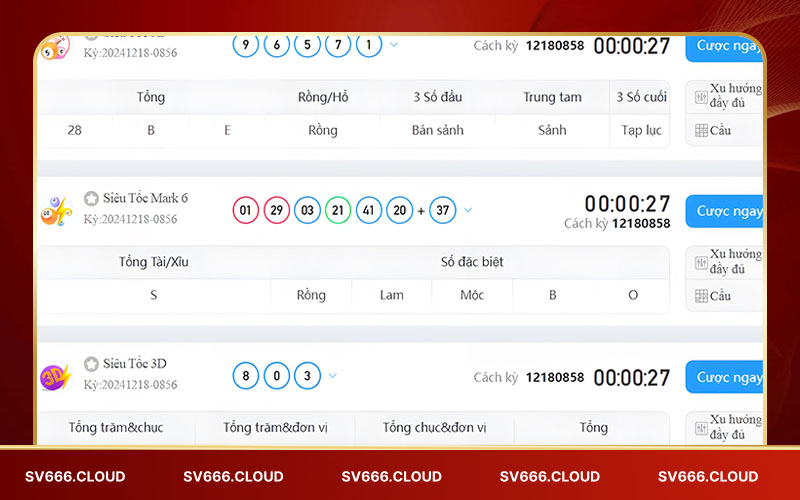
Task: Select the 3 Số cuối column header
Action: point(641,97)
